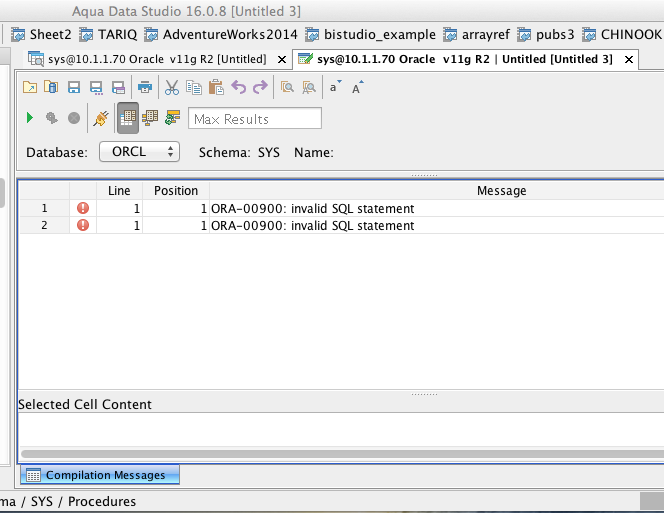Toggle the tree grid results view icon

point(150,118)
